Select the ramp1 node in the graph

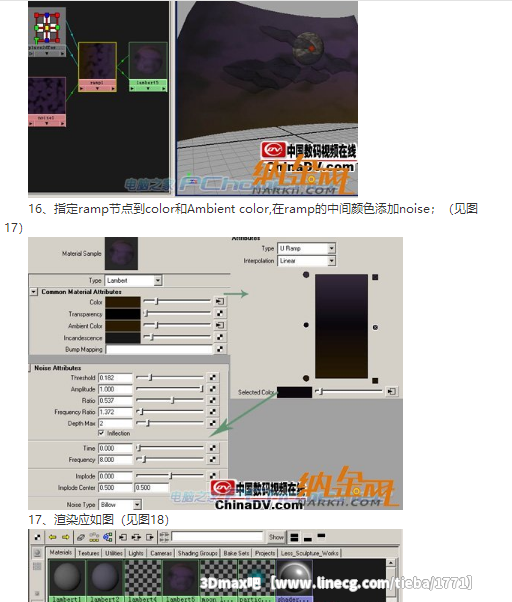point(97,66)
